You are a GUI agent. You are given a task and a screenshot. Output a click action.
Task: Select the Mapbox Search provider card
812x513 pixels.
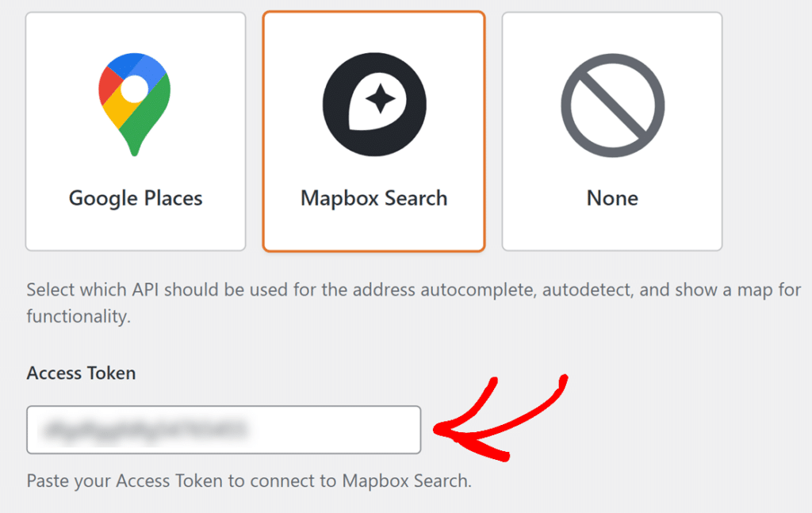tap(373, 131)
